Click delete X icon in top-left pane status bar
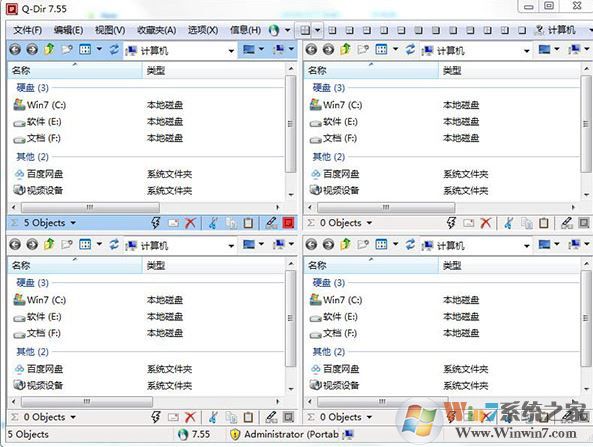 (190, 223)
